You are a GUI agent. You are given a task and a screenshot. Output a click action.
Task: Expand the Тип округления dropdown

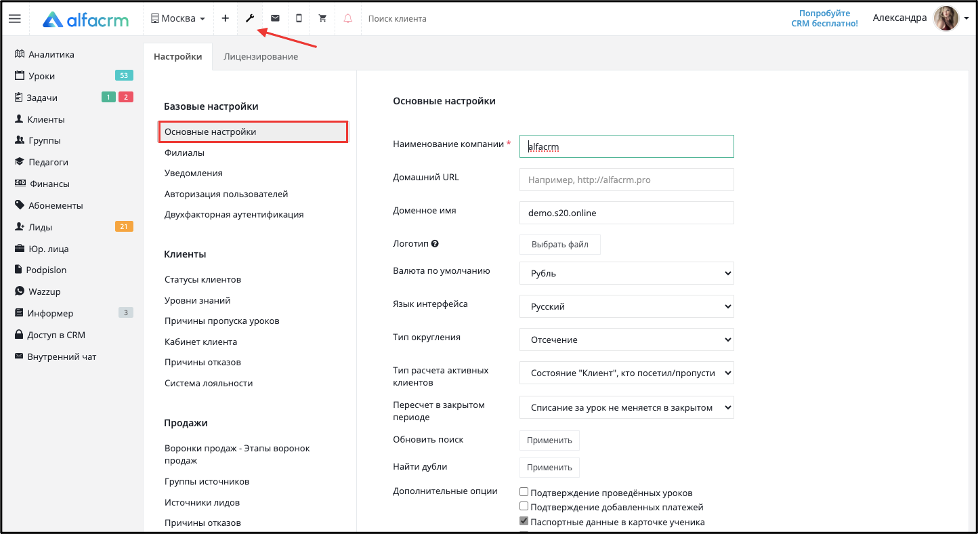pyautogui.click(x=626, y=340)
